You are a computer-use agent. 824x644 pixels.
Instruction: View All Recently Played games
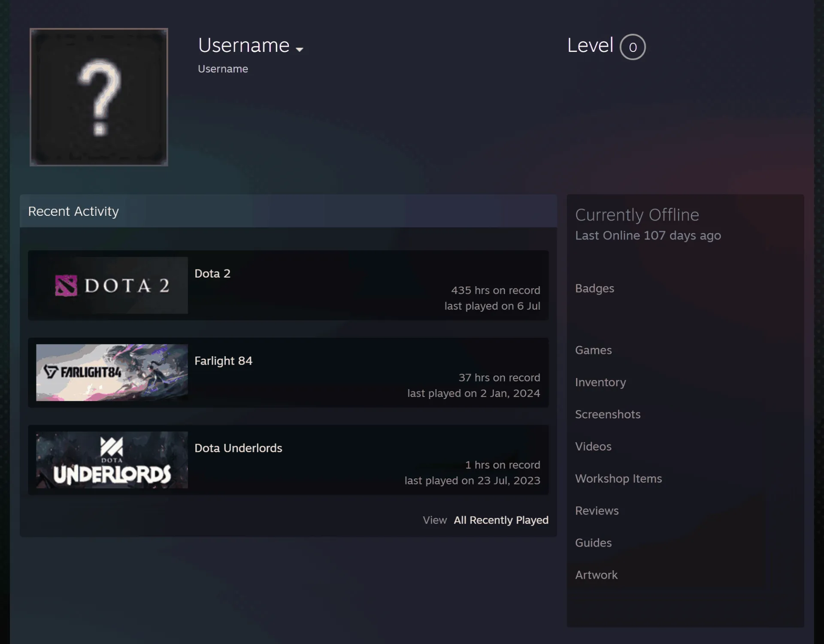[x=501, y=520]
